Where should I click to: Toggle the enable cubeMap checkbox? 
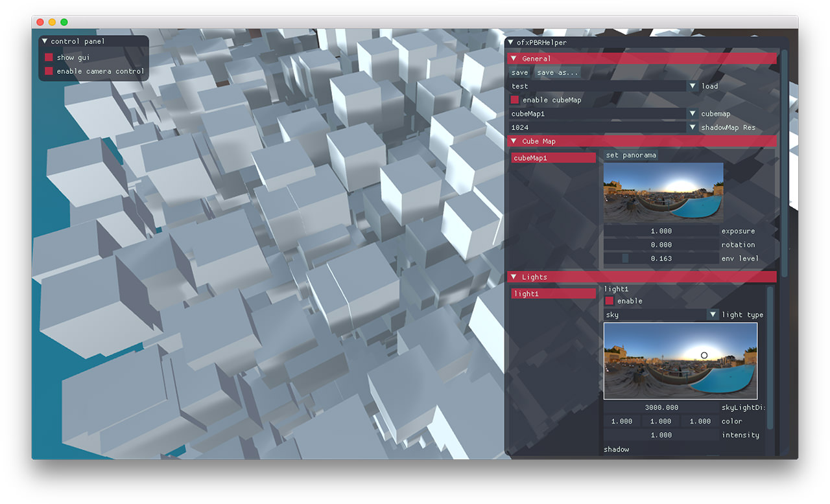pos(515,100)
